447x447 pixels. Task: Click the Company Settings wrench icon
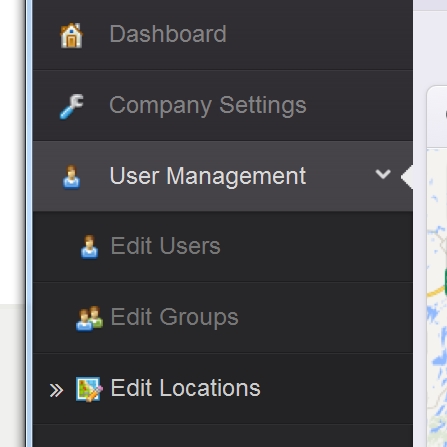pos(71,106)
